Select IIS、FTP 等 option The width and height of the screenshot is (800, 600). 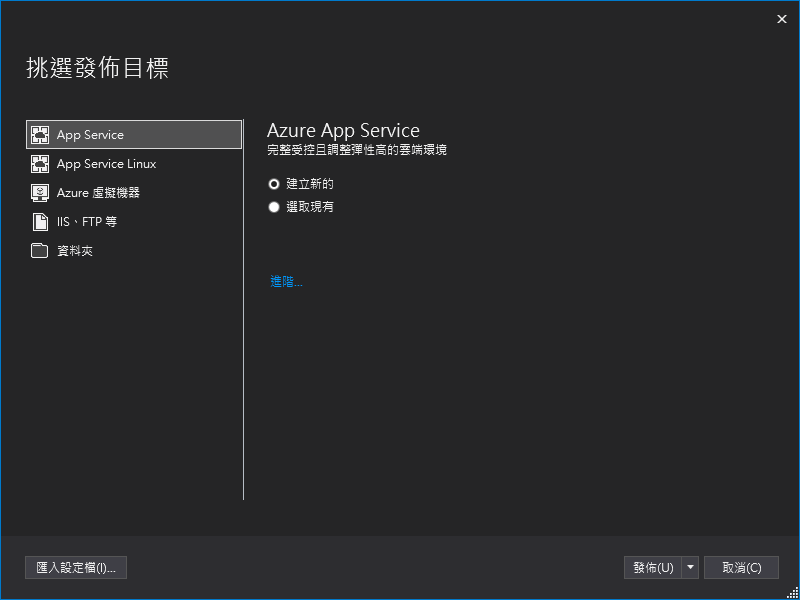134,222
